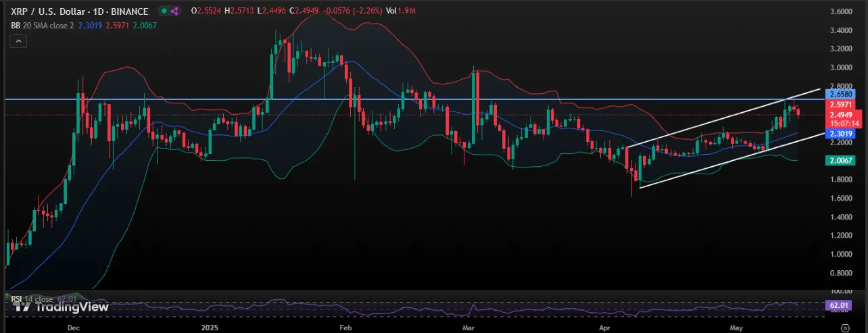868x333 pixels.
Task: Click the green market status dot
Action: click(163, 11)
